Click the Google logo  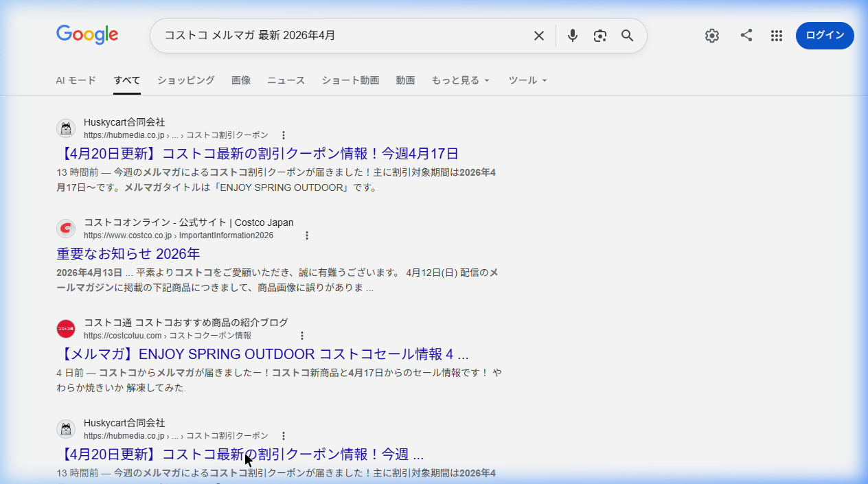point(87,35)
